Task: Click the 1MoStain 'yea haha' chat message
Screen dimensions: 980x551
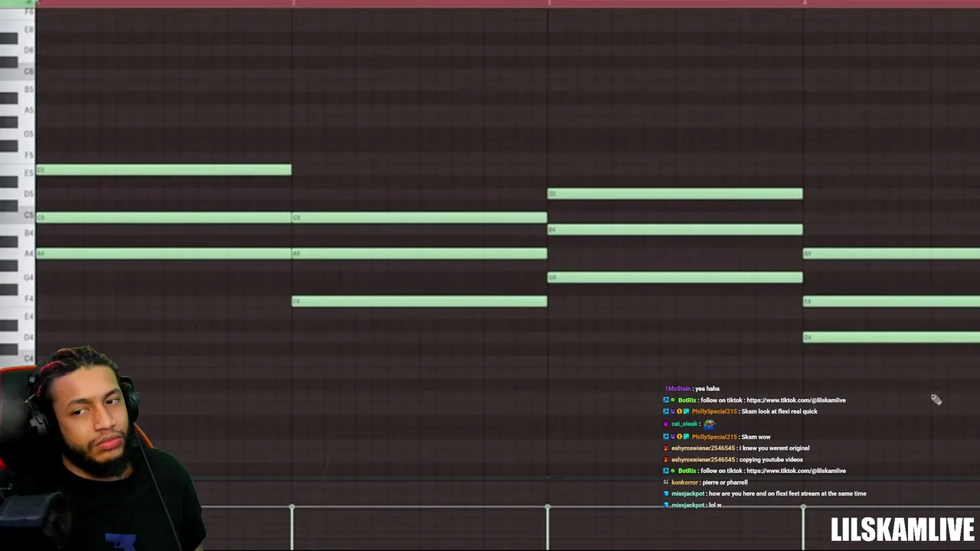Action: [693, 389]
